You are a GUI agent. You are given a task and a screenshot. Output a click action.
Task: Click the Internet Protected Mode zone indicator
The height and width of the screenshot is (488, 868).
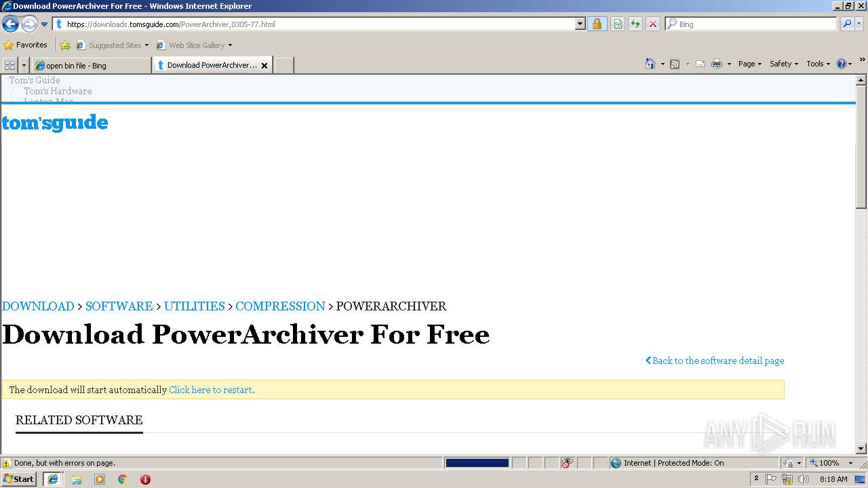(x=667, y=463)
